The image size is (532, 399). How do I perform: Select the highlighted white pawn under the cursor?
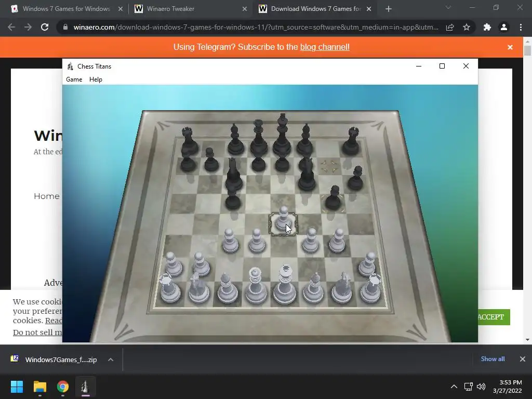click(283, 220)
